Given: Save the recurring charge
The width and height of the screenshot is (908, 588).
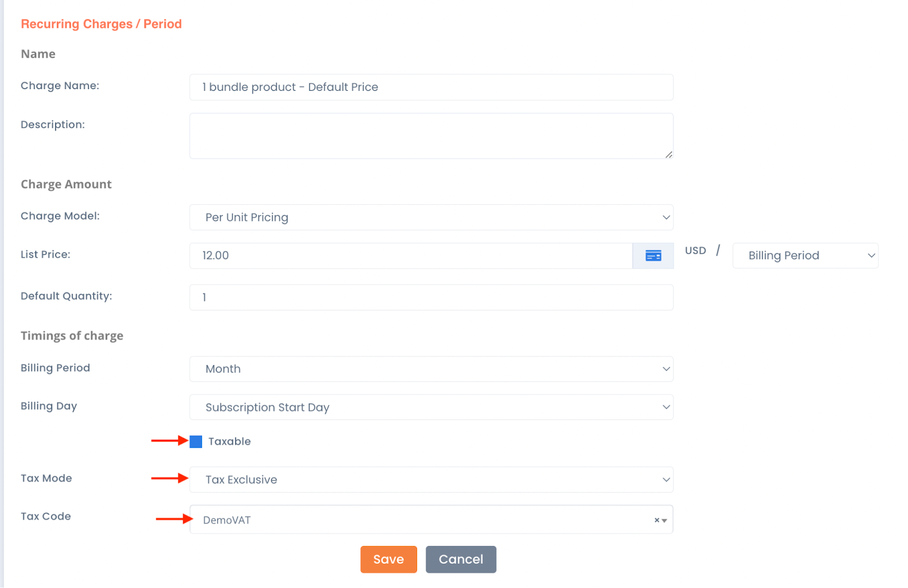Looking at the screenshot, I should coord(389,560).
